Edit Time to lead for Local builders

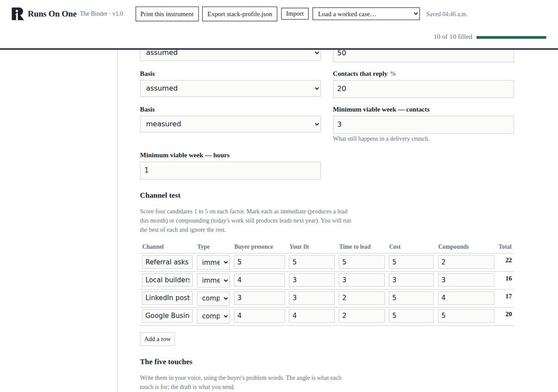coord(362,280)
